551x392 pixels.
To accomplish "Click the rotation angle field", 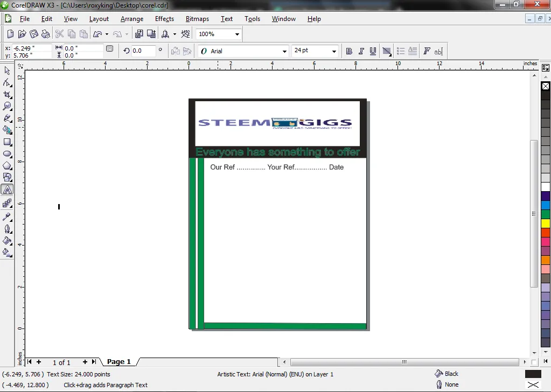I will pyautogui.click(x=143, y=51).
